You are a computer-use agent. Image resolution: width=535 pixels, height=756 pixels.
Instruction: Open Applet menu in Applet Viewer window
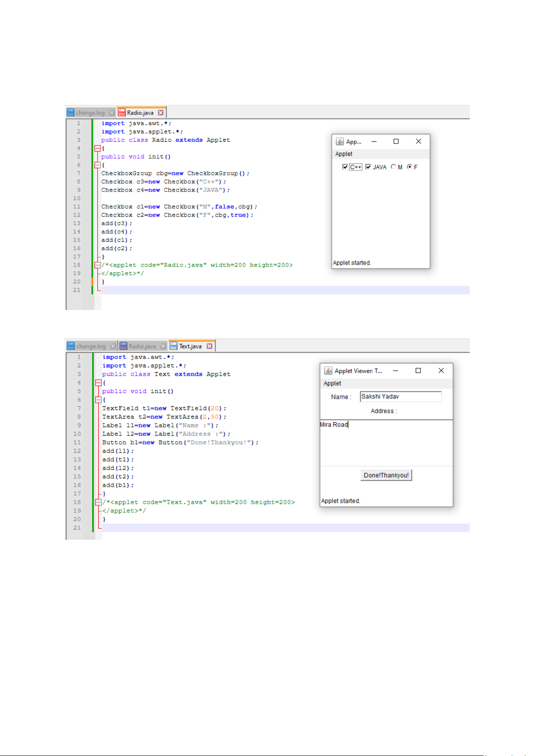tap(332, 383)
